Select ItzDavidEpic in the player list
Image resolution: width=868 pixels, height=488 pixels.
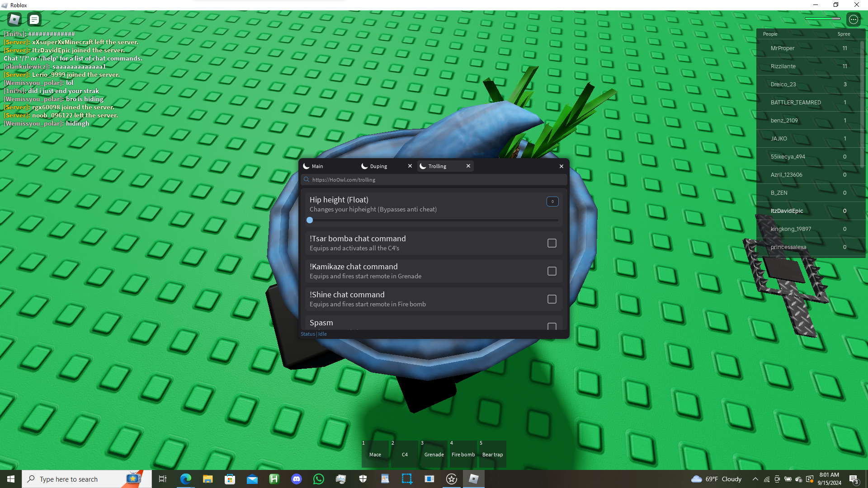pyautogui.click(x=808, y=211)
